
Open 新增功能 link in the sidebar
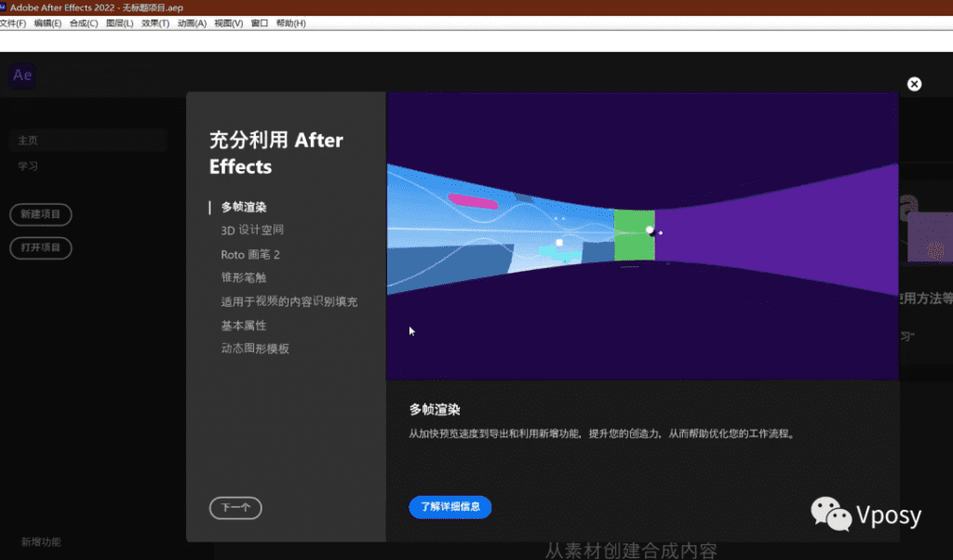tap(41, 541)
